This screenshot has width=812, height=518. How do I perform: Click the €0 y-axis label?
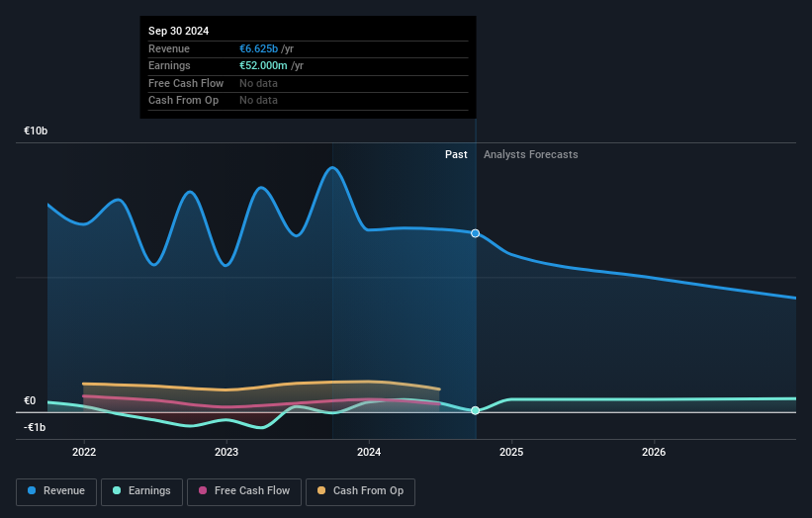30,400
